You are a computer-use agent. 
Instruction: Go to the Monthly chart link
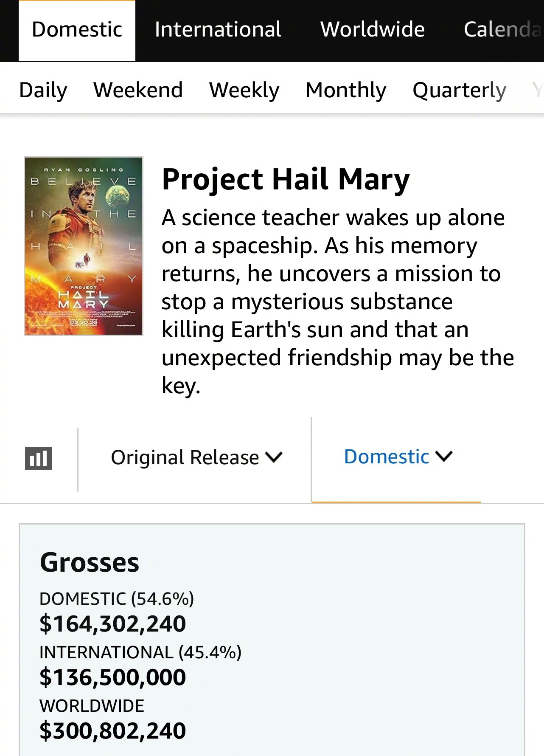coord(346,90)
